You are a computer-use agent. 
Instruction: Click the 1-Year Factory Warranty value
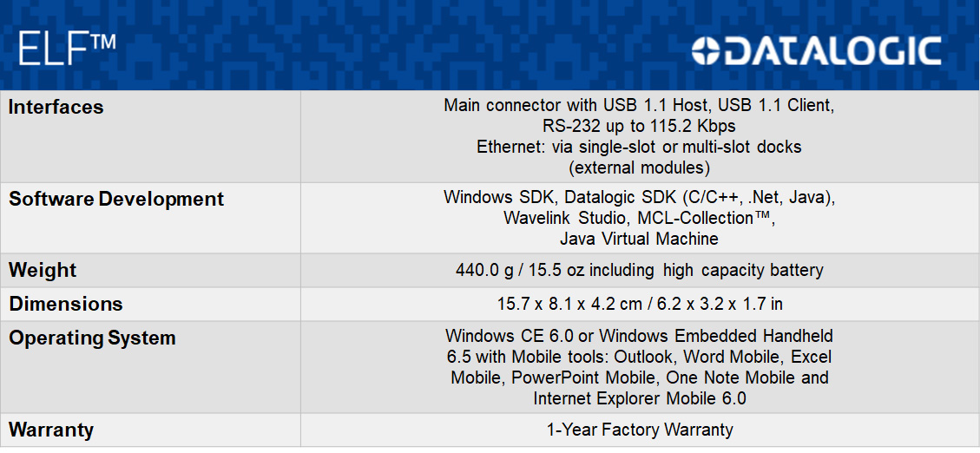point(639,430)
